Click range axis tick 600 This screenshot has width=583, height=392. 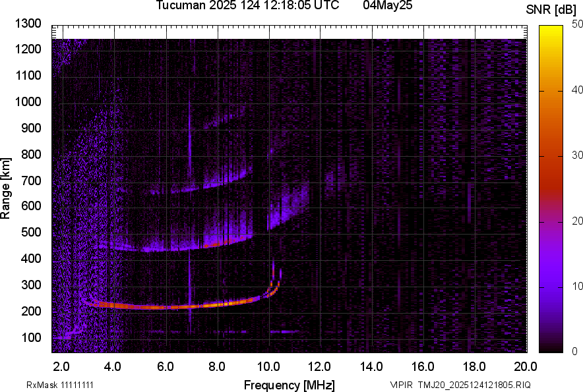(31, 206)
